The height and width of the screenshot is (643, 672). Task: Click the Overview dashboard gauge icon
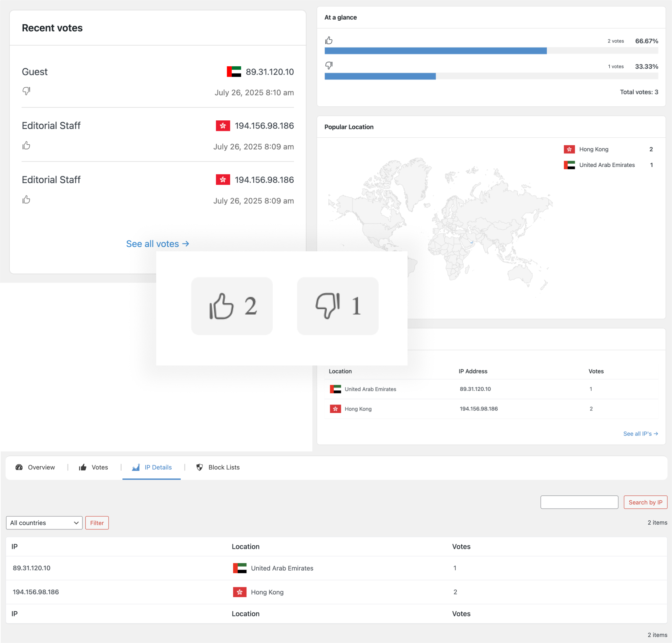point(19,467)
